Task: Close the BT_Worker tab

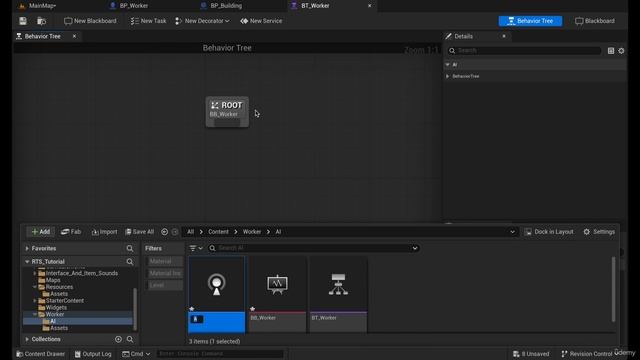Action: [x=369, y=6]
